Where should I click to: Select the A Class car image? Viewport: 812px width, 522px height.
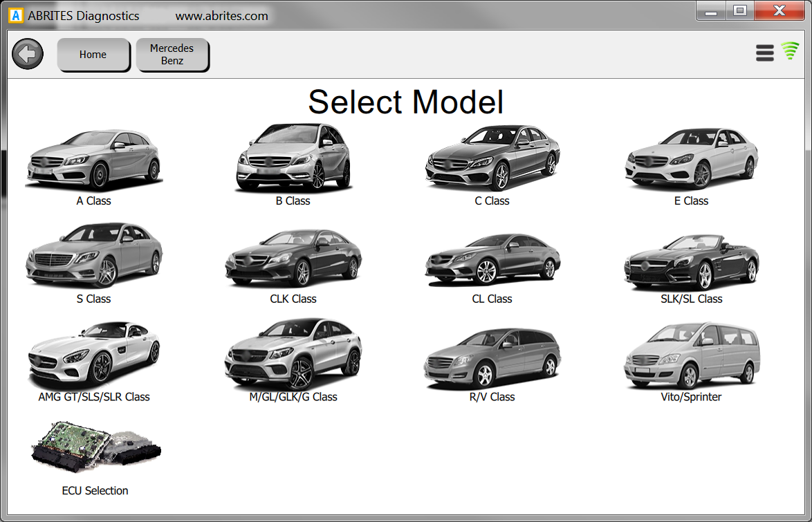coord(94,159)
